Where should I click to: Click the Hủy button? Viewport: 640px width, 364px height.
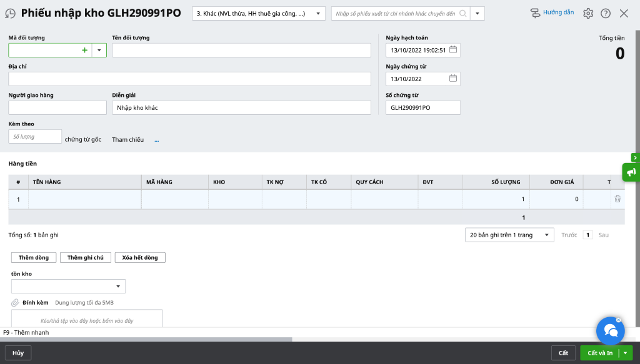click(18, 353)
